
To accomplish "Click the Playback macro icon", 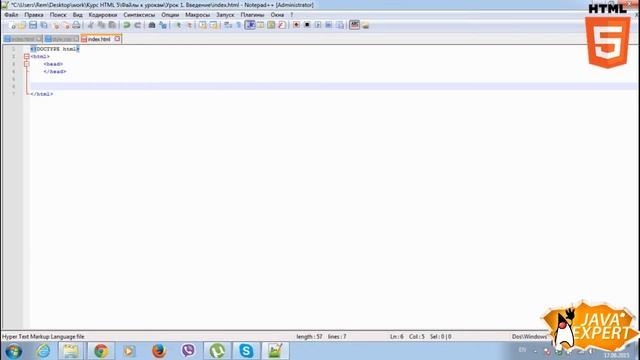I will click(x=318, y=25).
